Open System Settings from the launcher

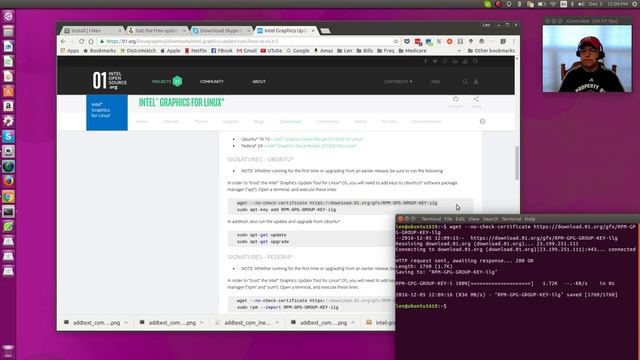pyautogui.click(x=8, y=121)
